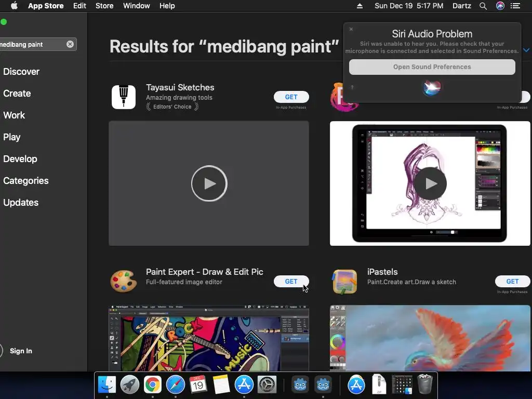Launch Launchpad rocket in Dock
The width and height of the screenshot is (532, 399).
[x=129, y=384]
